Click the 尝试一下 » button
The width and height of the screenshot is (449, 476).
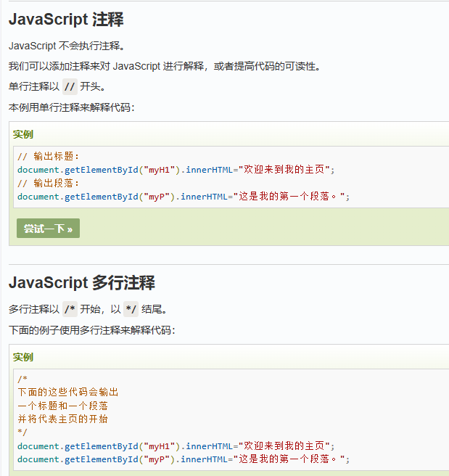point(49,229)
